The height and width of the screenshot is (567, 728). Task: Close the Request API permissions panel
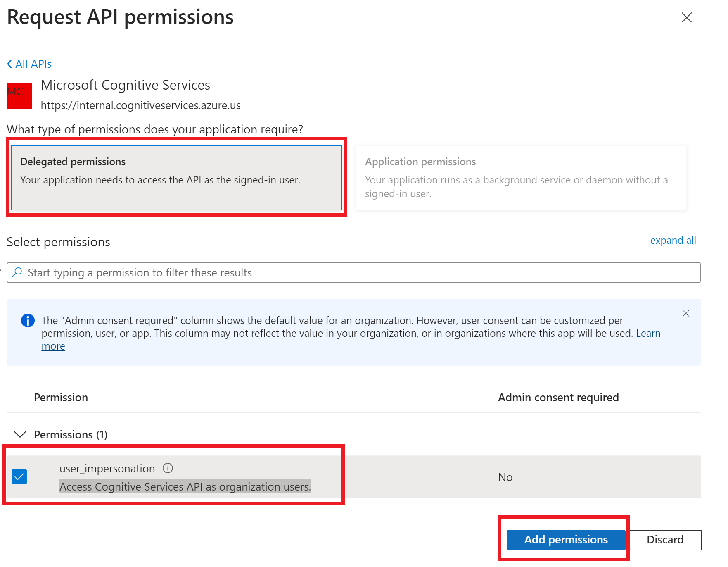coord(686,17)
